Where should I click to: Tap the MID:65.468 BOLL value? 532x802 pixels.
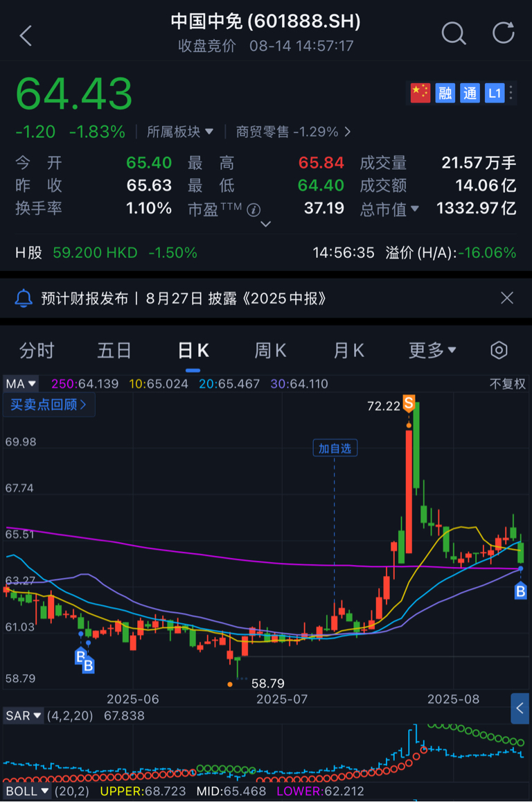231,792
